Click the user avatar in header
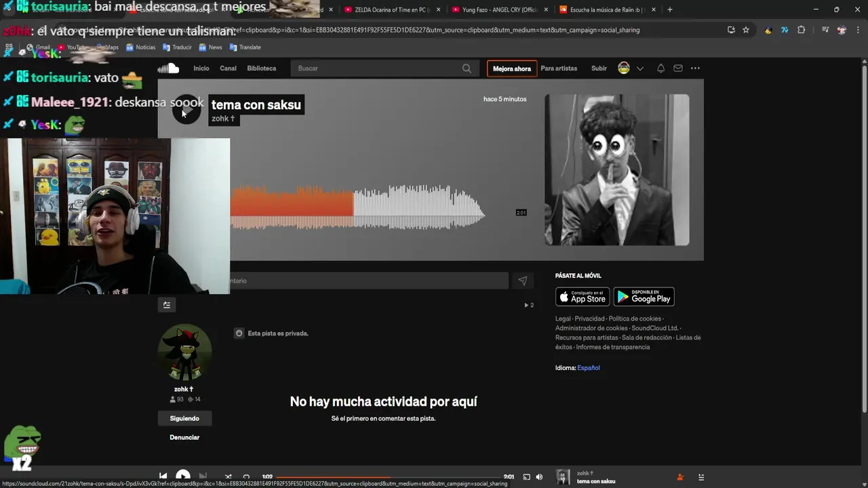The width and height of the screenshot is (868, 488). (624, 68)
